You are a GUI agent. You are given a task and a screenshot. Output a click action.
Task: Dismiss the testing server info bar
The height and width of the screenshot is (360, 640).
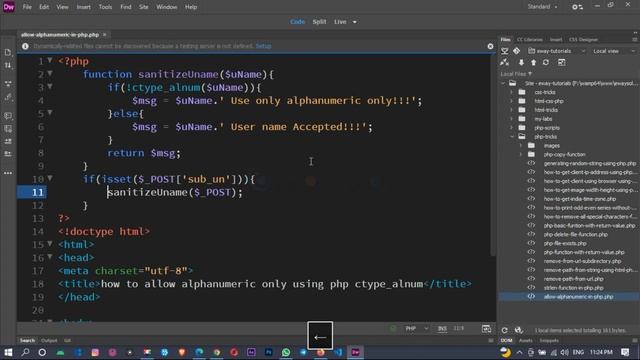(490, 47)
